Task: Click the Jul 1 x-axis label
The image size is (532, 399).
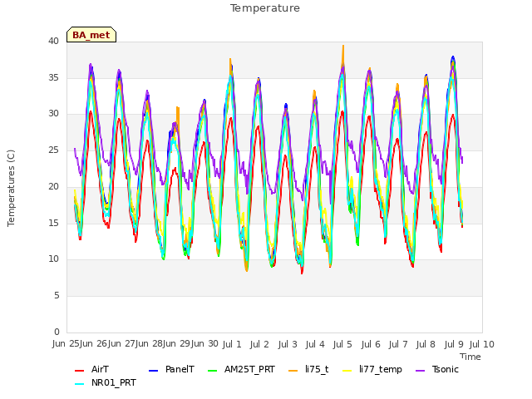Action: point(232,344)
